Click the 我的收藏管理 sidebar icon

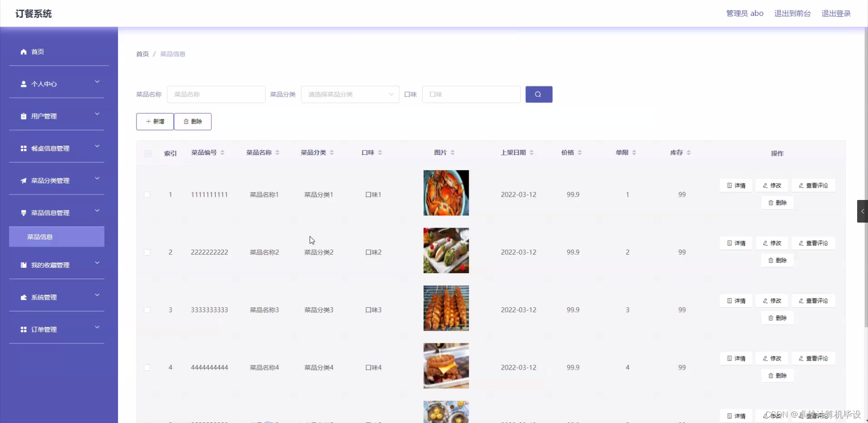[23, 265]
